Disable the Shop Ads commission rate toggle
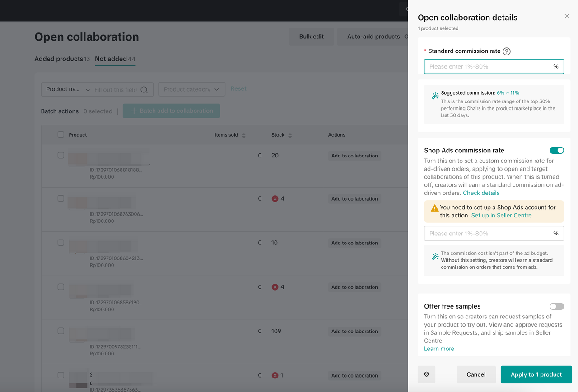 pos(556,151)
